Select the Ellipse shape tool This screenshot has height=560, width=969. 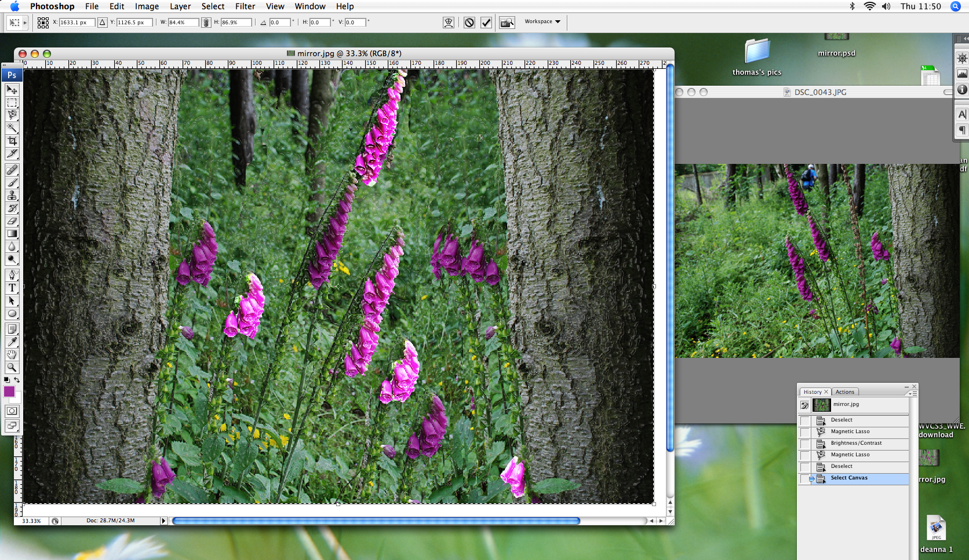click(12, 313)
